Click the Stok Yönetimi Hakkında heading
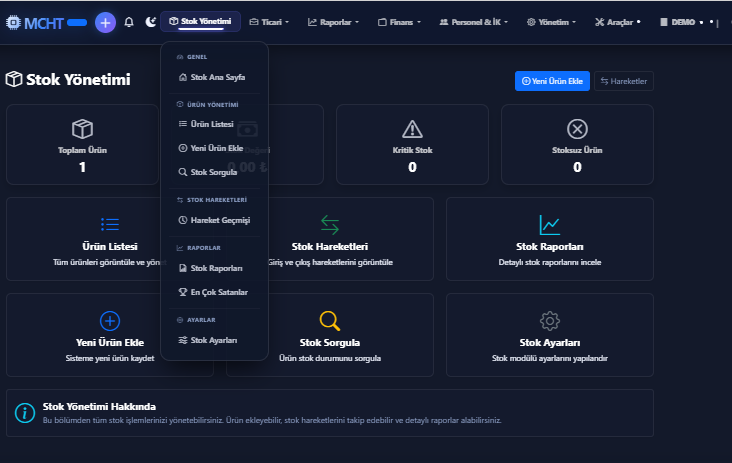732x463 pixels. [x=99, y=407]
